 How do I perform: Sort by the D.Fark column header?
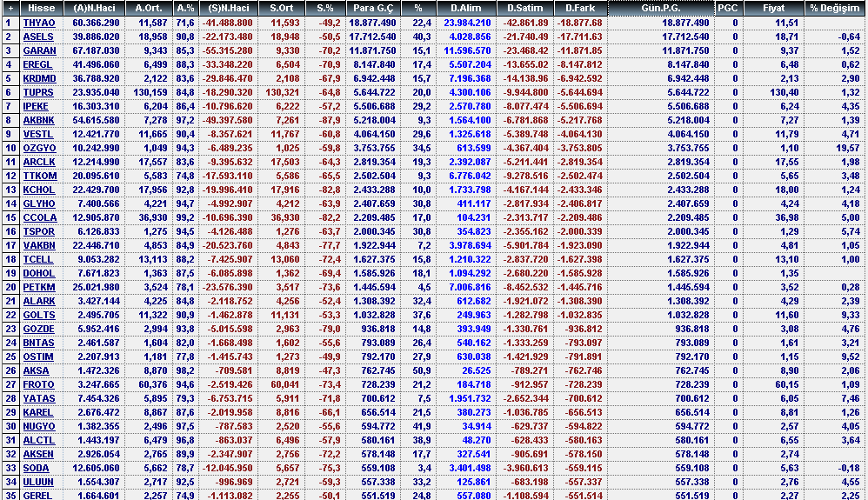[580, 8]
